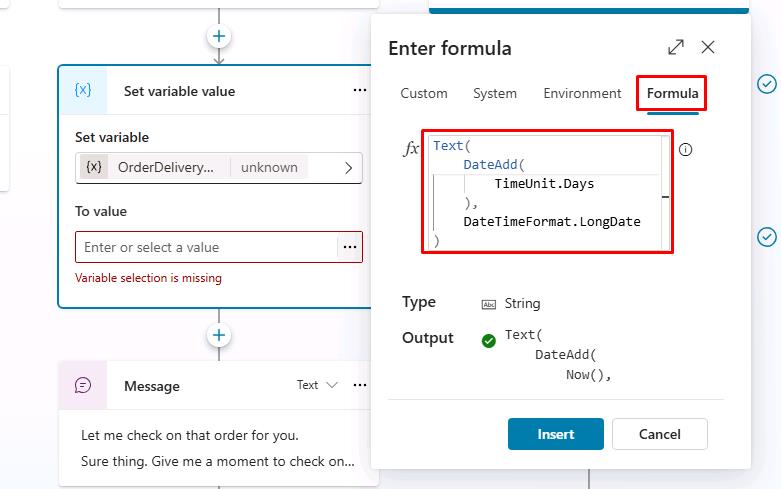This screenshot has height=489, width=781.
Task: Switch to the Custom tab
Action: (x=424, y=94)
